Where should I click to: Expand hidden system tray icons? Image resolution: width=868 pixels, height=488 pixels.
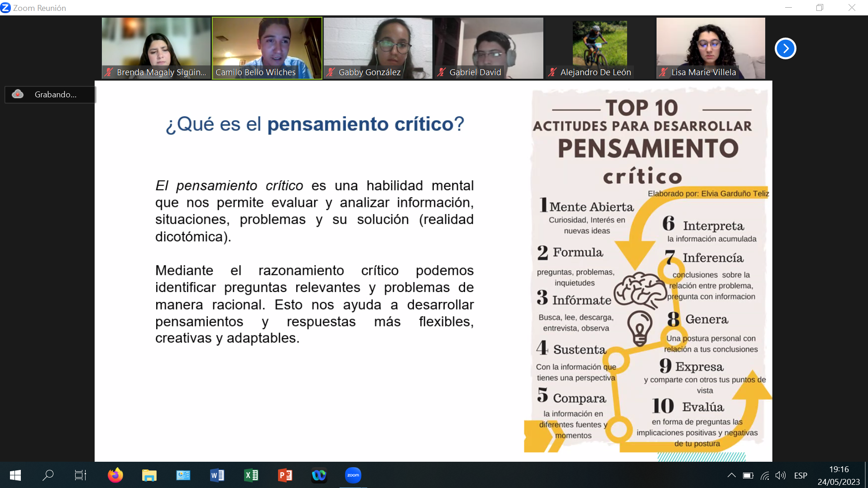[x=731, y=475]
